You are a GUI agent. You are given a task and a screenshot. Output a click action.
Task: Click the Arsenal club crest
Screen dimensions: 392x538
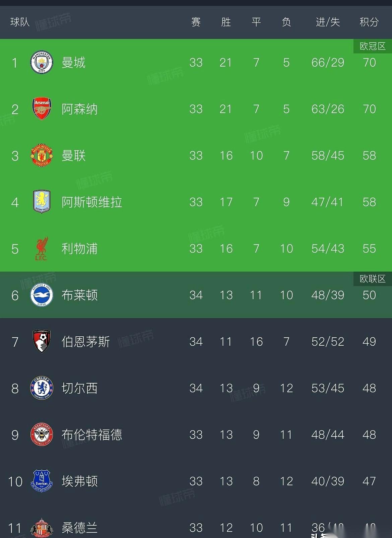pos(41,109)
